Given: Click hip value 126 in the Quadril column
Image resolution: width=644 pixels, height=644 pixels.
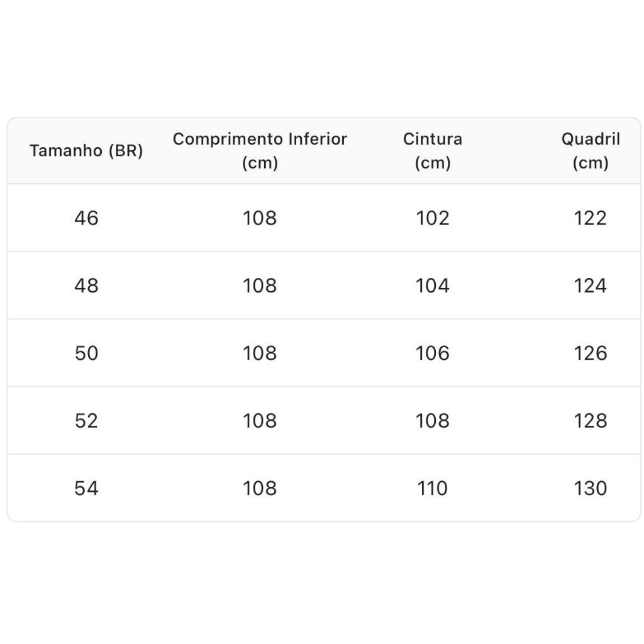Looking at the screenshot, I should [591, 353].
